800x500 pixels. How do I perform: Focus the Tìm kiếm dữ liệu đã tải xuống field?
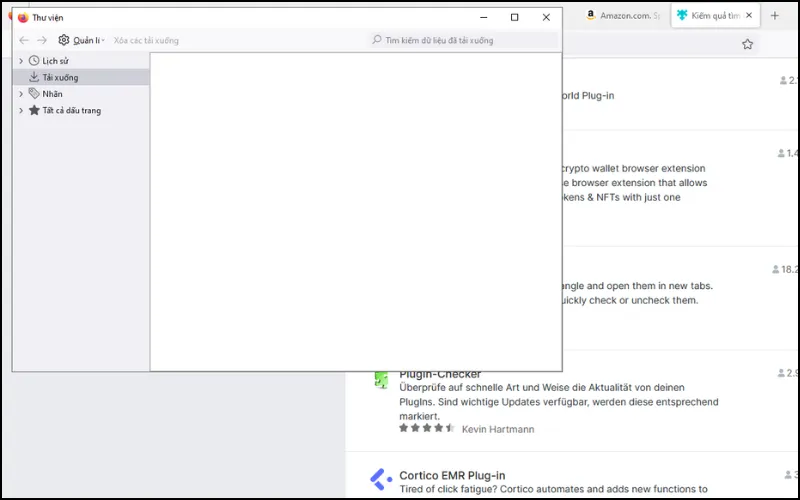(464, 40)
